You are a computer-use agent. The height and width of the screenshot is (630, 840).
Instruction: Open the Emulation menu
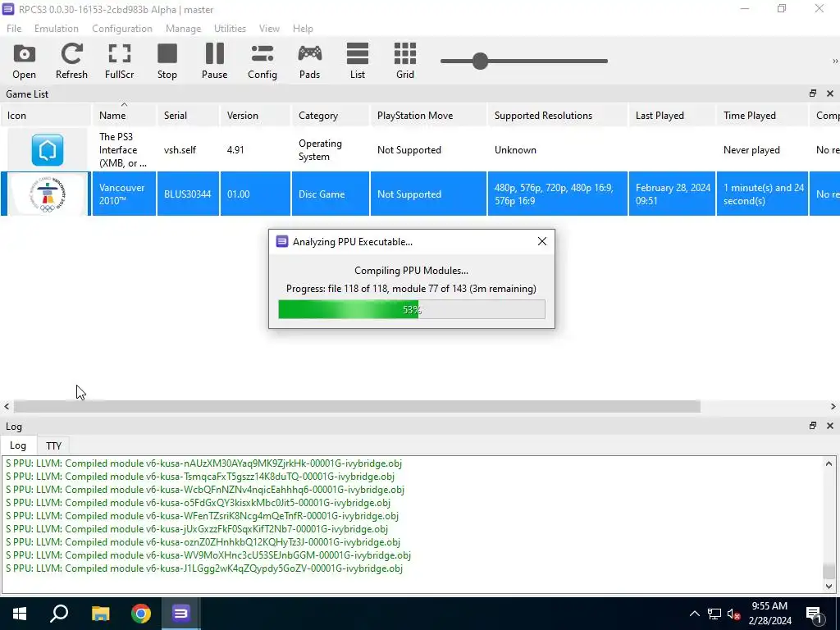pyautogui.click(x=57, y=29)
